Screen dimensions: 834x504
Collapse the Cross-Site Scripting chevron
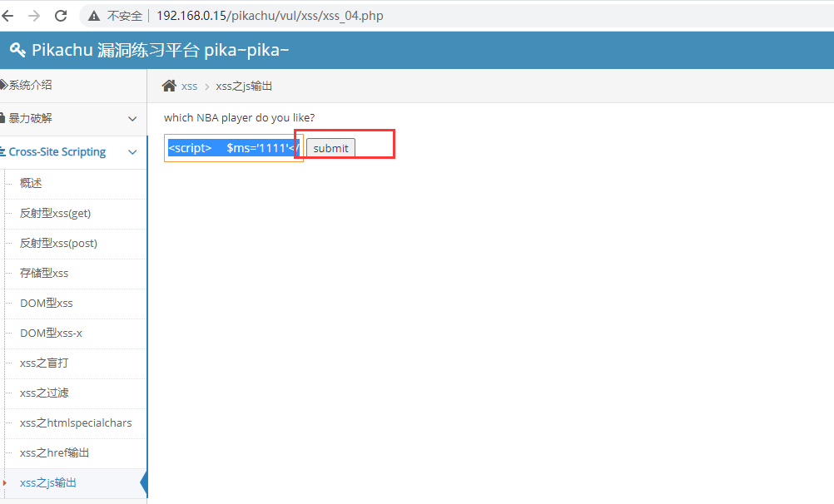[x=132, y=152]
